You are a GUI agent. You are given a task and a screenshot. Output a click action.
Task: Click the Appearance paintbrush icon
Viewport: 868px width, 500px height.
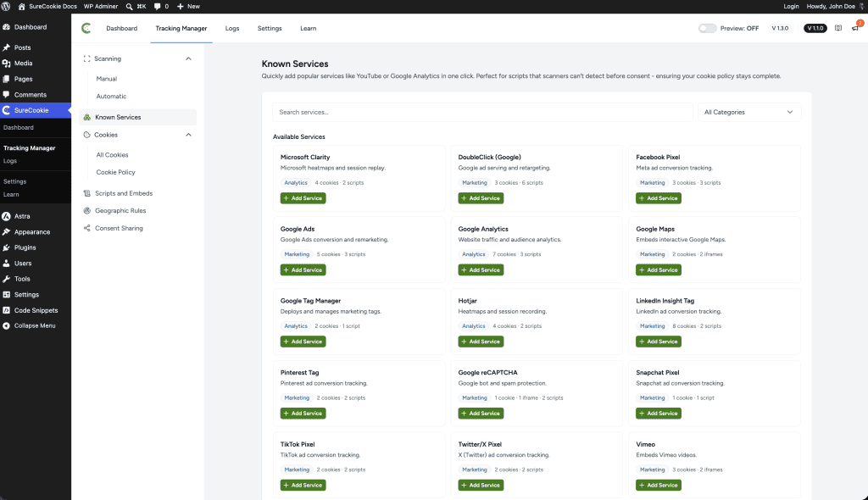point(7,232)
